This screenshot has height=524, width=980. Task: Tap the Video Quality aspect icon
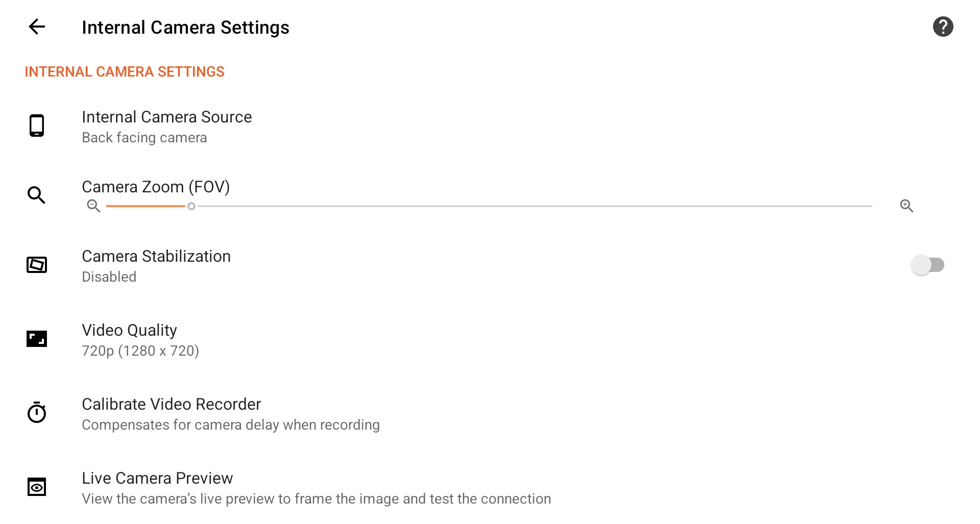37,339
